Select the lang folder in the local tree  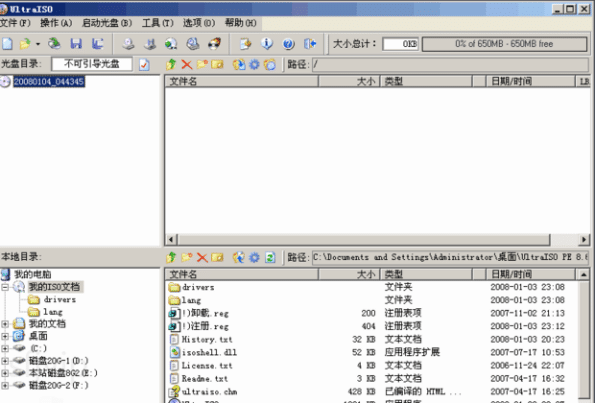coord(53,312)
